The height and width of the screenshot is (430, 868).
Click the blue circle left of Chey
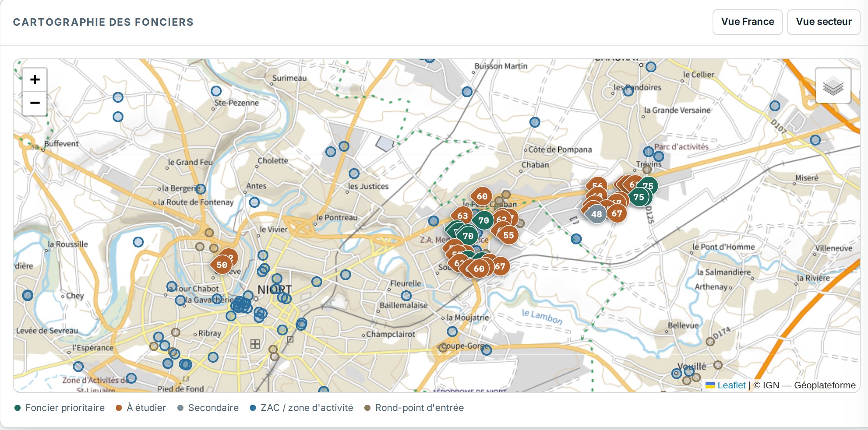tap(28, 295)
